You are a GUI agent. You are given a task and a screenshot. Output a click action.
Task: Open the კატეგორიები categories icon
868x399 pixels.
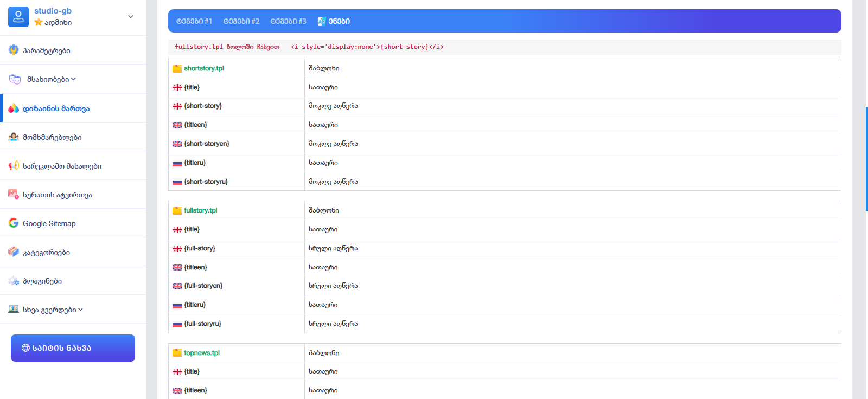point(14,252)
